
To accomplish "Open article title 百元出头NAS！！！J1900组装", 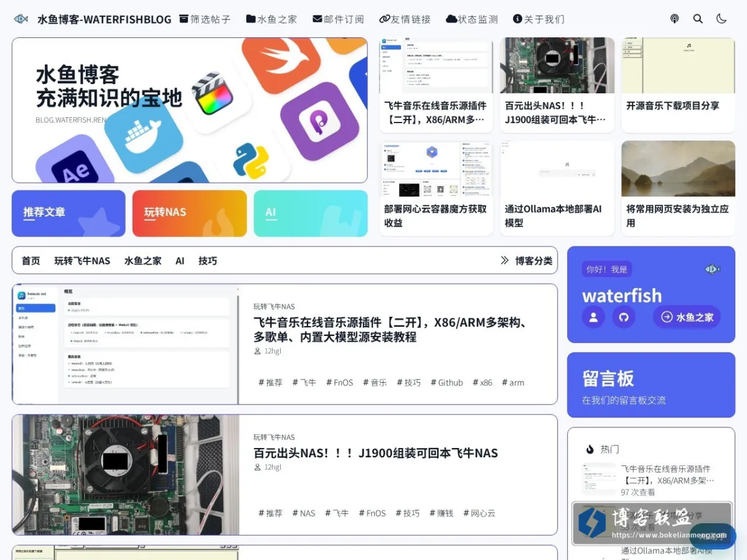I will tap(375, 453).
